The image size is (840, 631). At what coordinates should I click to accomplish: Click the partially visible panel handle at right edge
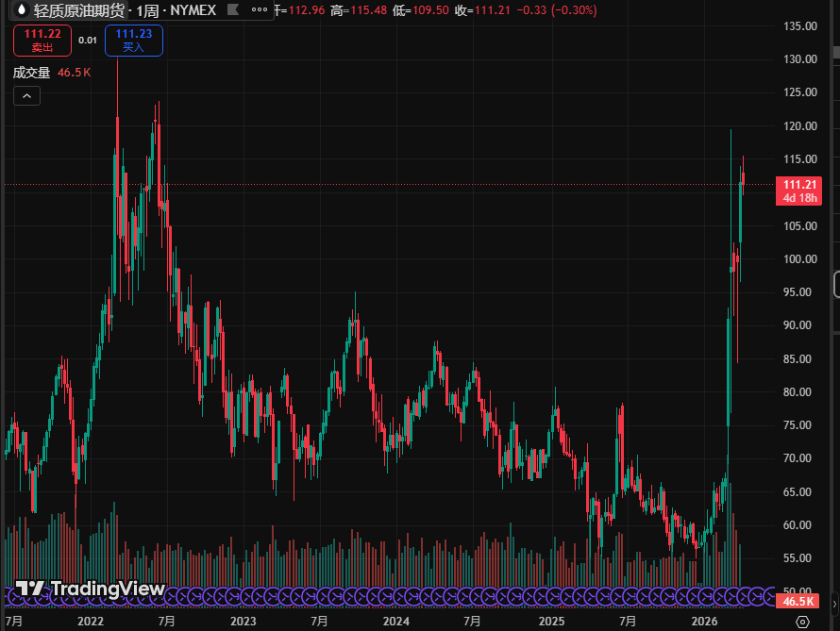tap(836, 283)
